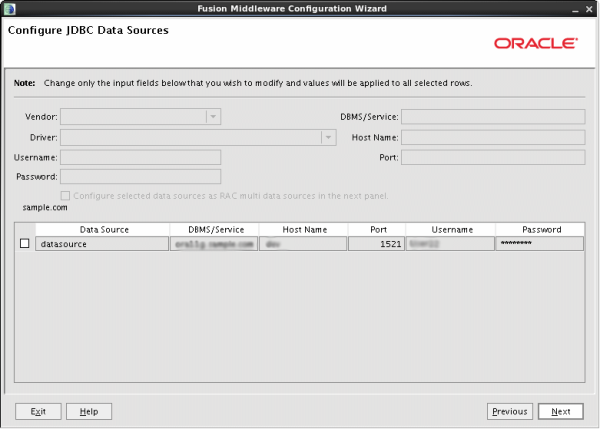Click the masked password cell in the table

[x=540, y=244]
